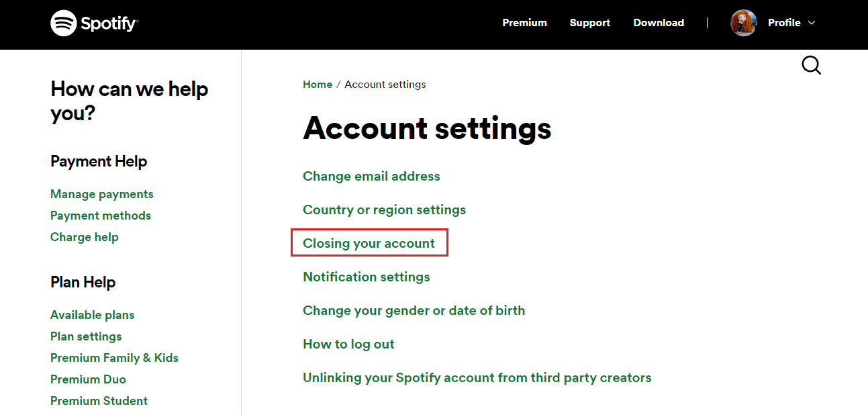The image size is (868, 415).
Task: Open Available plans sidebar link
Action: click(92, 315)
